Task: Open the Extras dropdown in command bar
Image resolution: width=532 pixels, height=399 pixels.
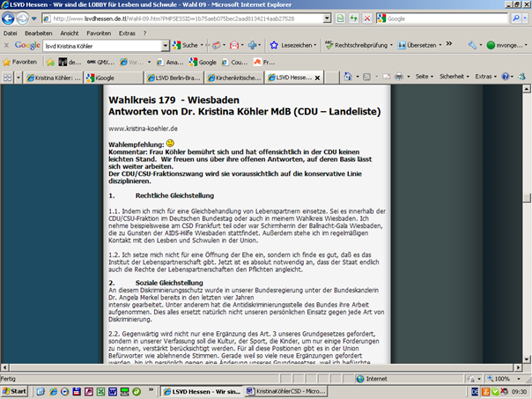Action: point(486,77)
